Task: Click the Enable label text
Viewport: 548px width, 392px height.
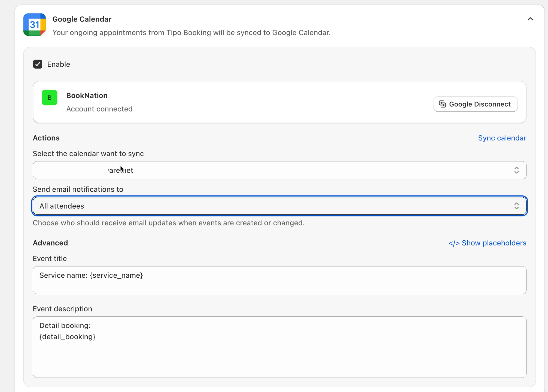Action: coord(59,64)
